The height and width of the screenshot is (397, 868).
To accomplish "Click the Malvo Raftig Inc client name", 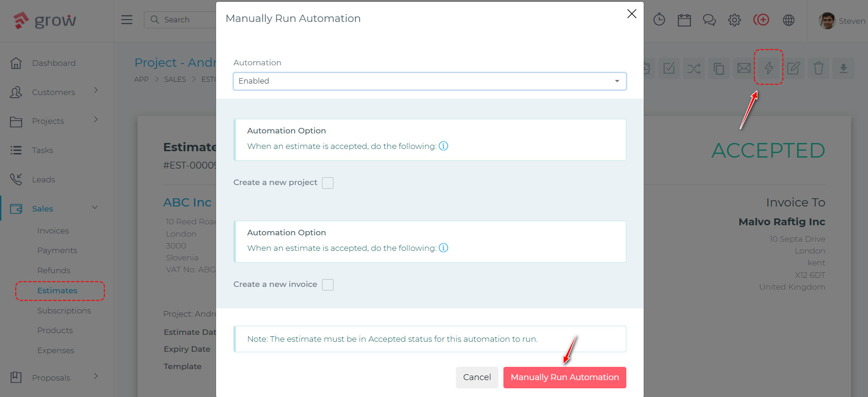I will (782, 222).
